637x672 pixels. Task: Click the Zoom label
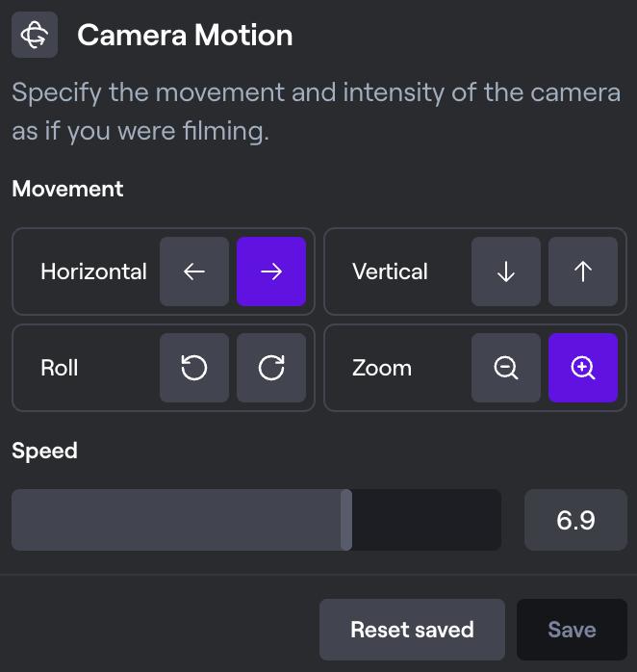382,368
